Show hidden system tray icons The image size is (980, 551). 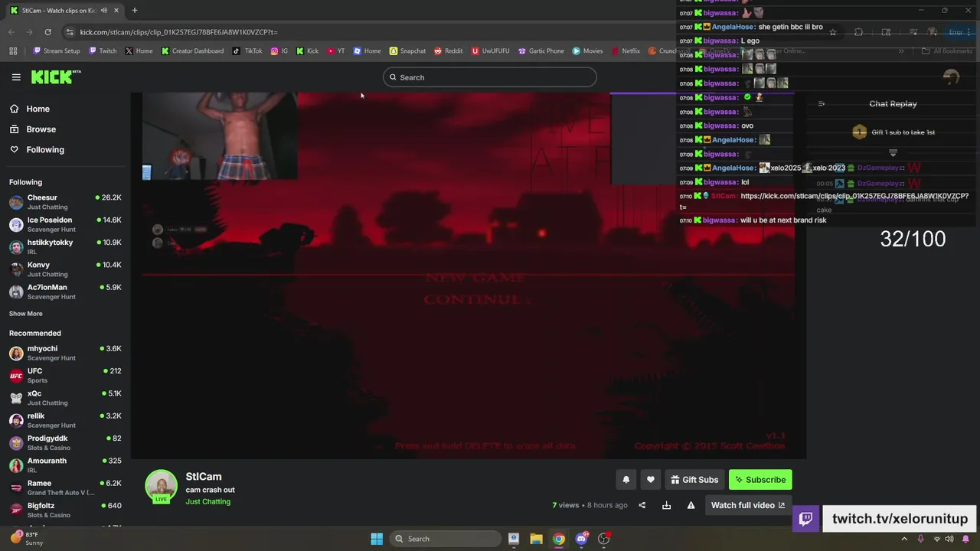[x=904, y=539]
